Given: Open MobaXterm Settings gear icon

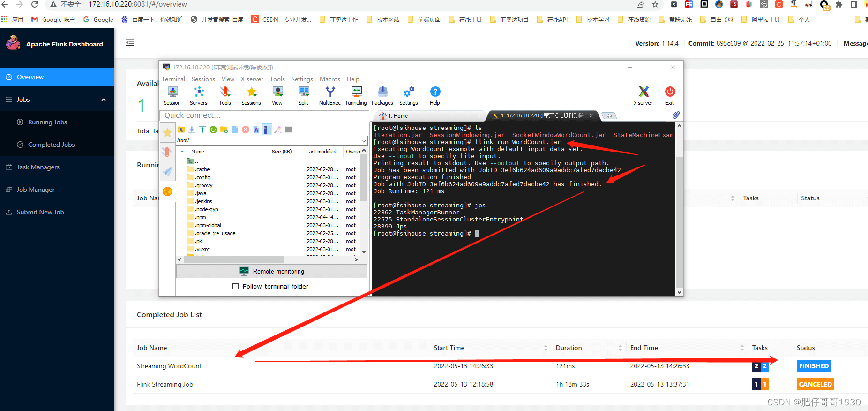Looking at the screenshot, I should (409, 96).
